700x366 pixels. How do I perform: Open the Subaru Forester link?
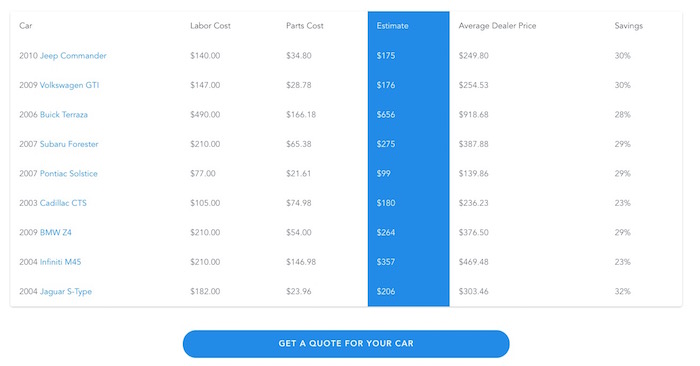[69, 144]
